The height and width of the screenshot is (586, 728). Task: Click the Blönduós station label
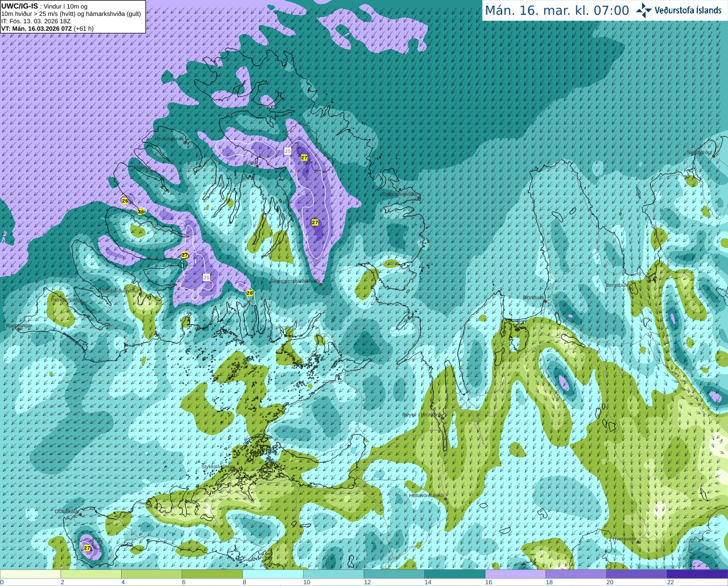[533, 298]
